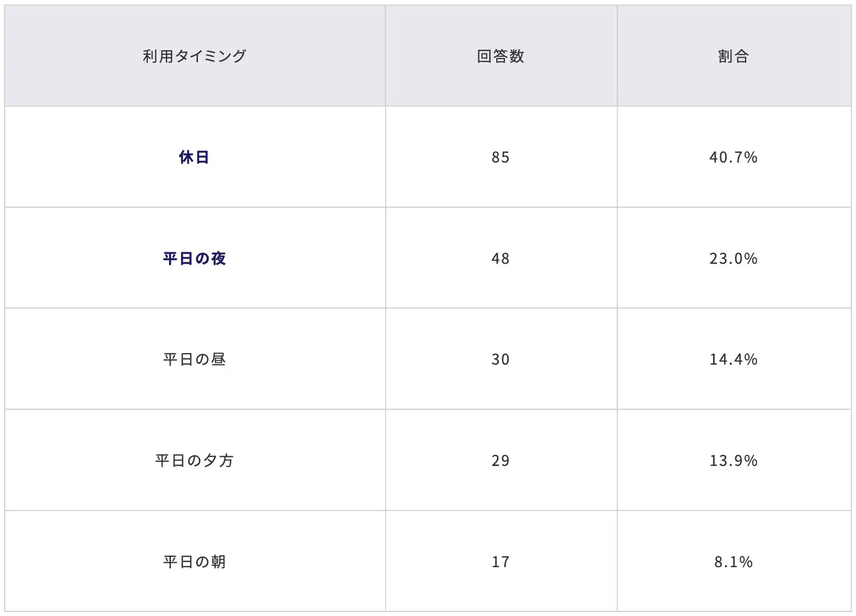Select the bold 平日の夜 row label
Screen dimensions: 856x616
pyautogui.click(x=194, y=258)
